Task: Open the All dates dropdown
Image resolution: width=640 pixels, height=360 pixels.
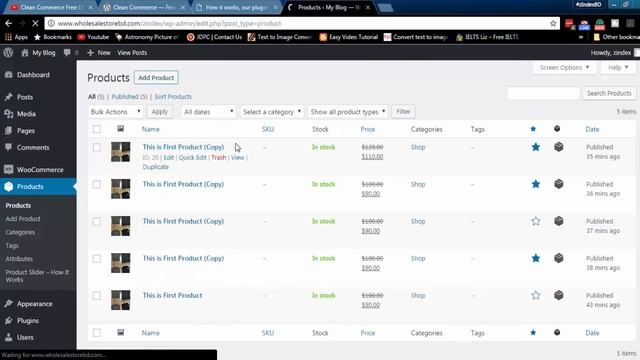Action: click(209, 111)
